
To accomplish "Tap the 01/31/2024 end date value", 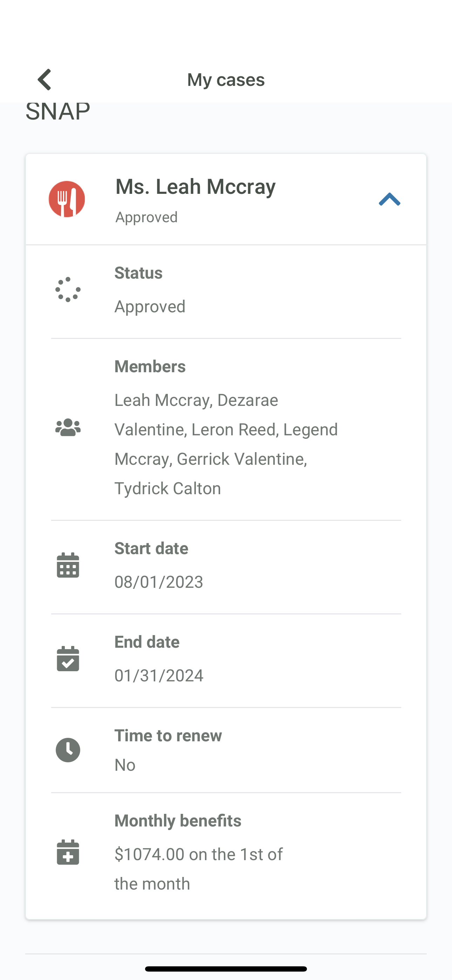I will point(159,675).
